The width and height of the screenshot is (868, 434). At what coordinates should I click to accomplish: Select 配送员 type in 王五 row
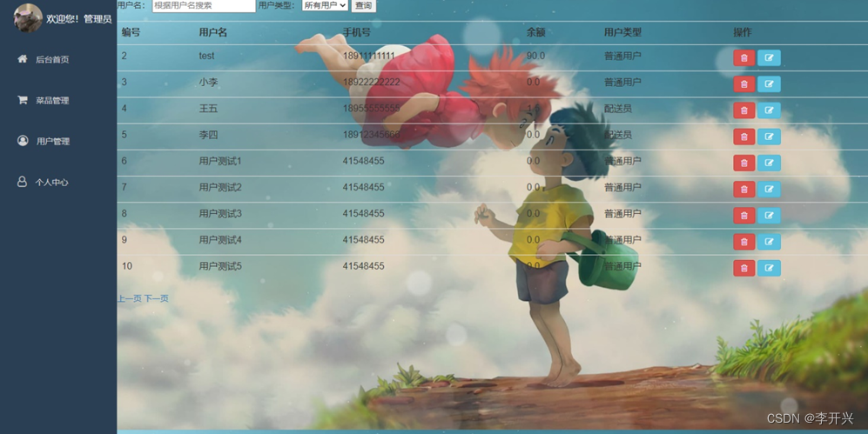pos(618,109)
